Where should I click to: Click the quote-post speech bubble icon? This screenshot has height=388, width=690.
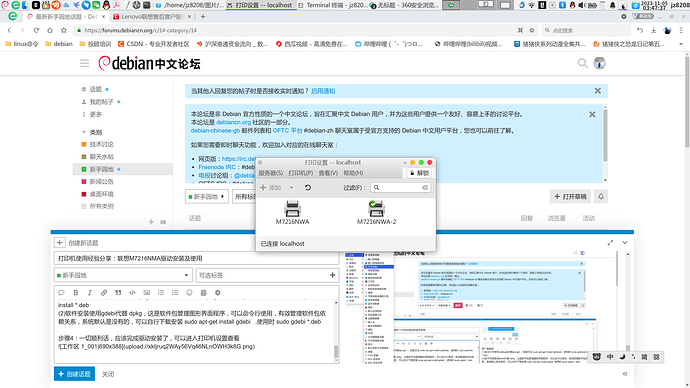click(61, 293)
